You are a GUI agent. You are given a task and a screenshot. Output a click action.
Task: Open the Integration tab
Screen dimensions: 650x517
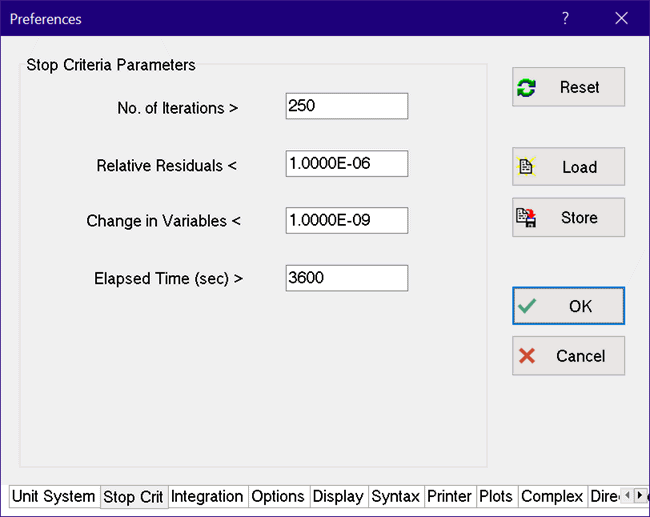click(x=207, y=496)
